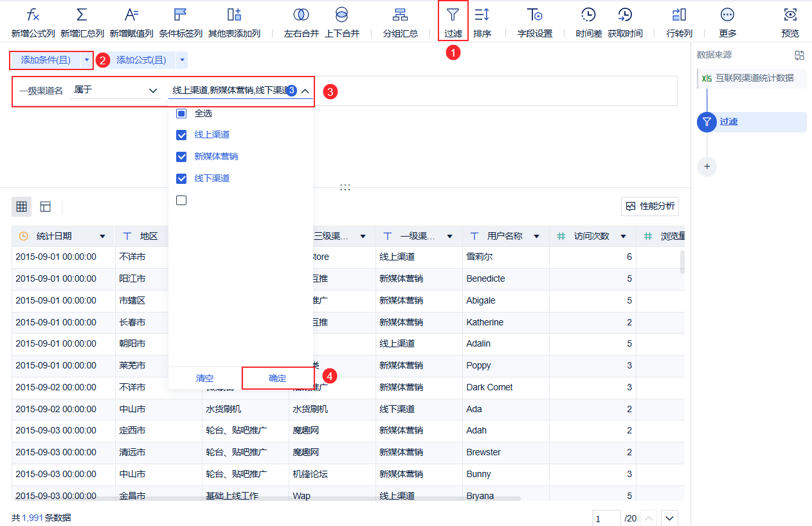
Task: Click the 添加条件(且) button
Action: (x=46, y=60)
